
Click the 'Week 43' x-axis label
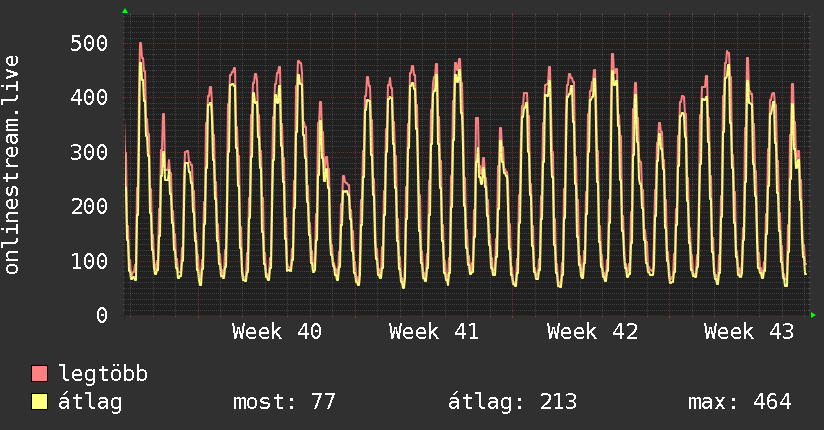pos(749,332)
